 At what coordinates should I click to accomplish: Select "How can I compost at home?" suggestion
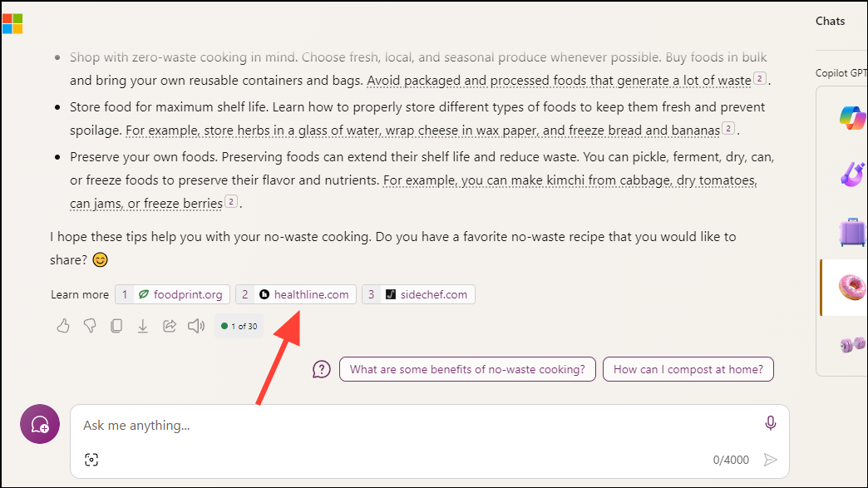[688, 369]
